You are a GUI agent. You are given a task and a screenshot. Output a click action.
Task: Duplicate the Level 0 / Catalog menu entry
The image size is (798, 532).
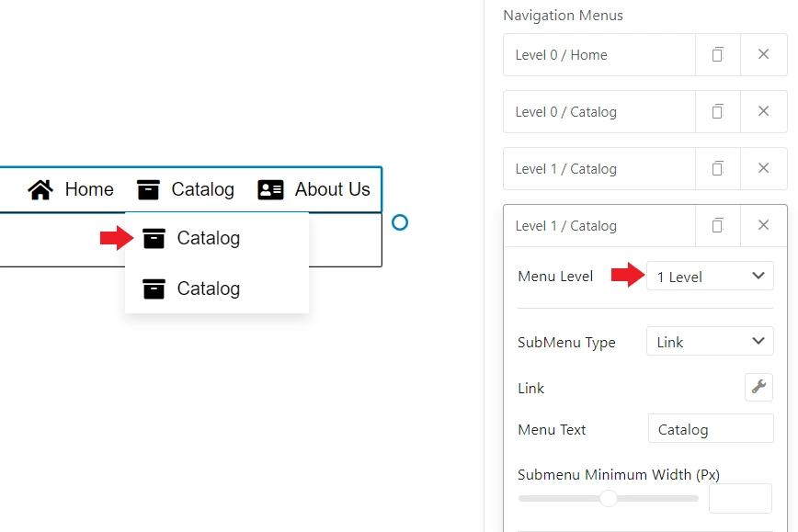point(718,111)
